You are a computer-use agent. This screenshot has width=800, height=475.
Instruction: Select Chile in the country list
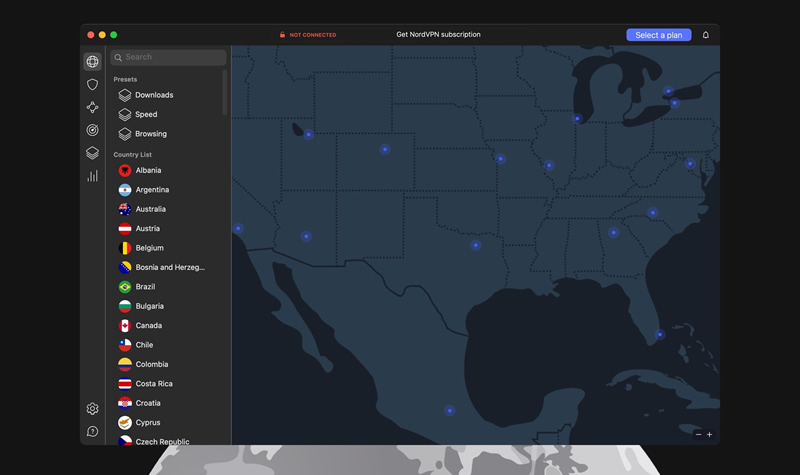click(x=144, y=345)
